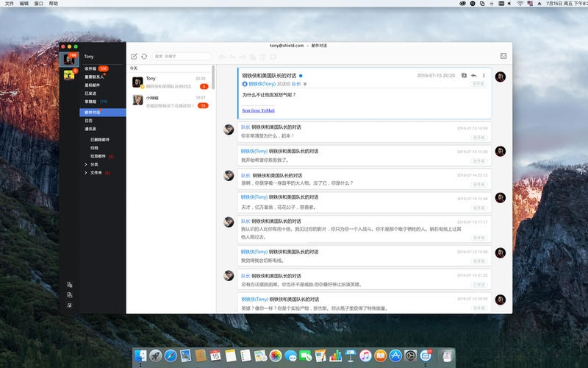Launch Safari from the Dock
This screenshot has width=588, height=368.
click(x=171, y=355)
